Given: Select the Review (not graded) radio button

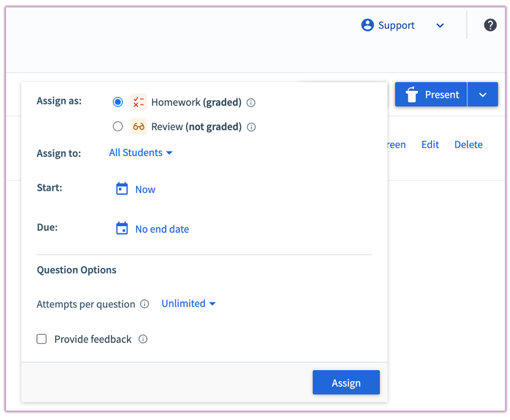Looking at the screenshot, I should click(118, 126).
